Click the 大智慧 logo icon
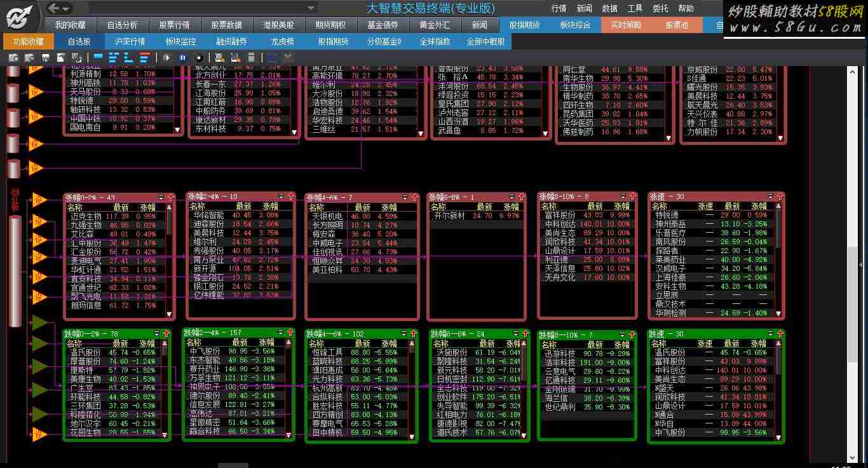868x468 pixels. 21,16
